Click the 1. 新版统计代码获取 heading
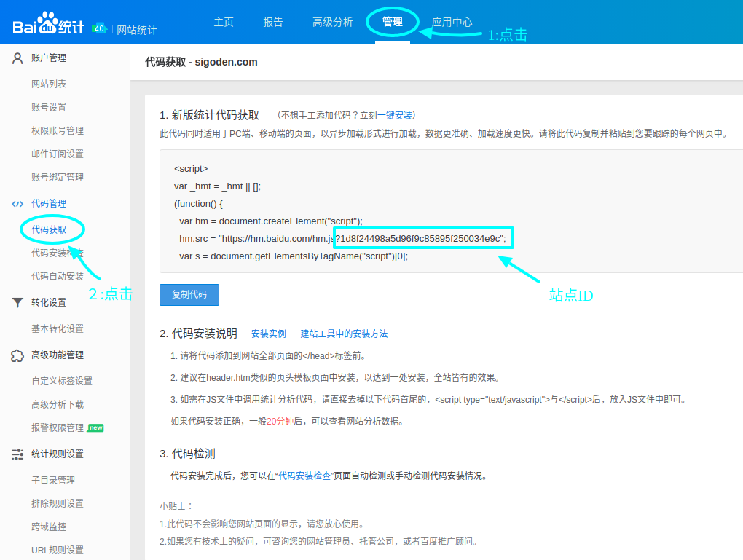The width and height of the screenshot is (743, 560). (x=210, y=115)
